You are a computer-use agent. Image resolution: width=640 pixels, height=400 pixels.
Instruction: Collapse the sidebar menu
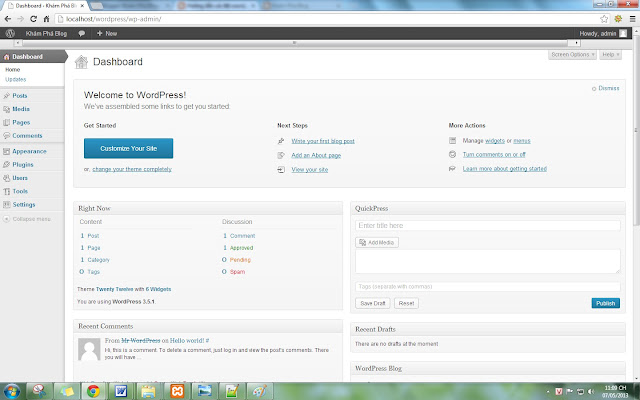coord(27,219)
